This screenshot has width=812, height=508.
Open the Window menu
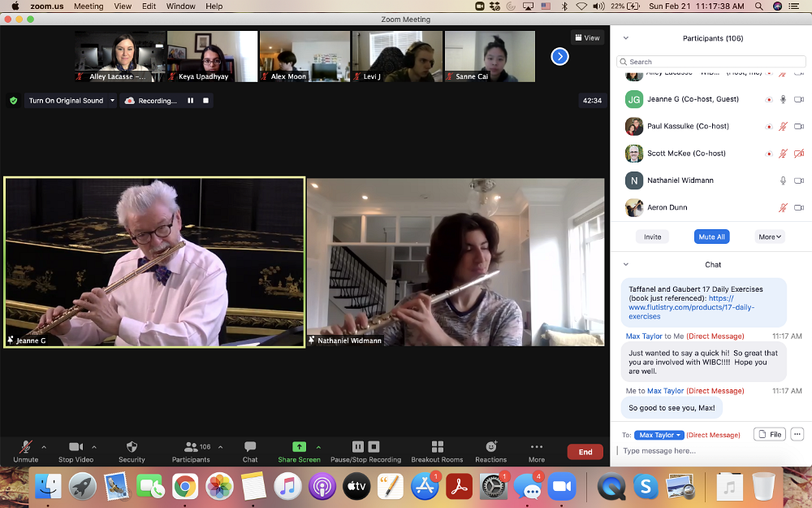coord(181,7)
